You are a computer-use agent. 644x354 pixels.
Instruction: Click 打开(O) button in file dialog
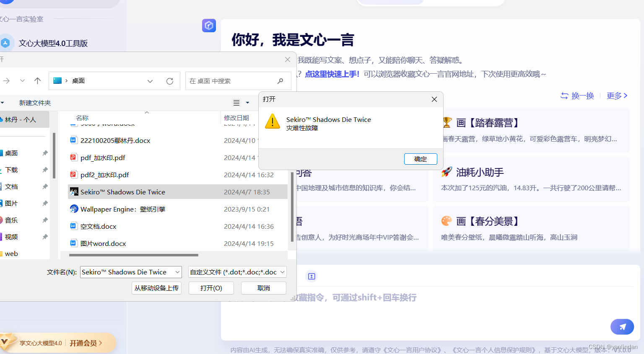[211, 288]
